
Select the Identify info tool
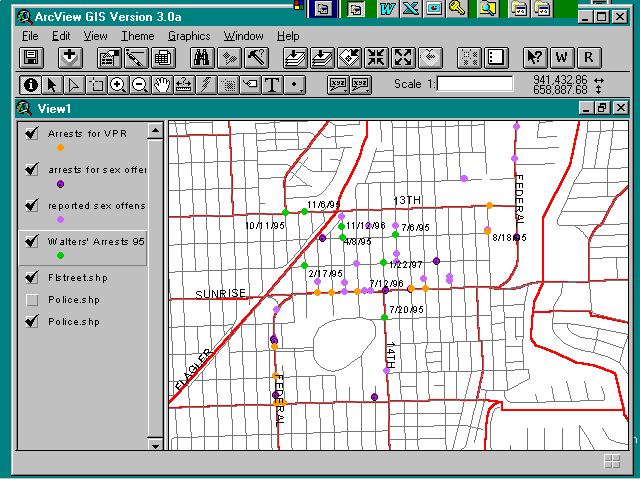tap(31, 85)
